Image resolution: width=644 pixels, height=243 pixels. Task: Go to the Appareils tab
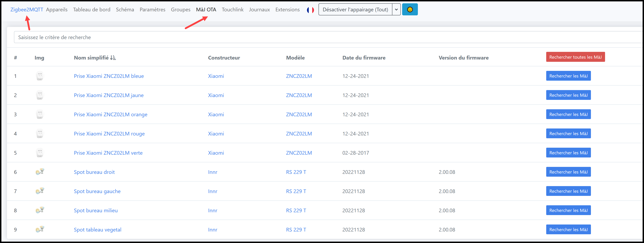(57, 9)
